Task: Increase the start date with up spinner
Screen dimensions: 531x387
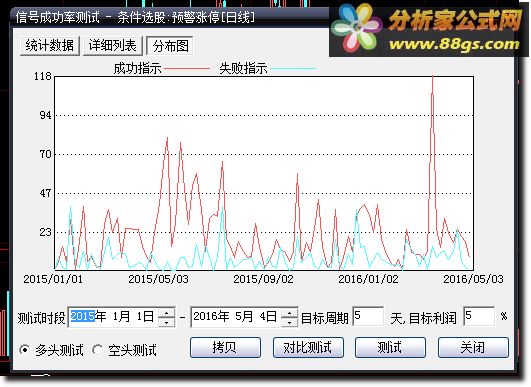Action: pyautogui.click(x=167, y=312)
